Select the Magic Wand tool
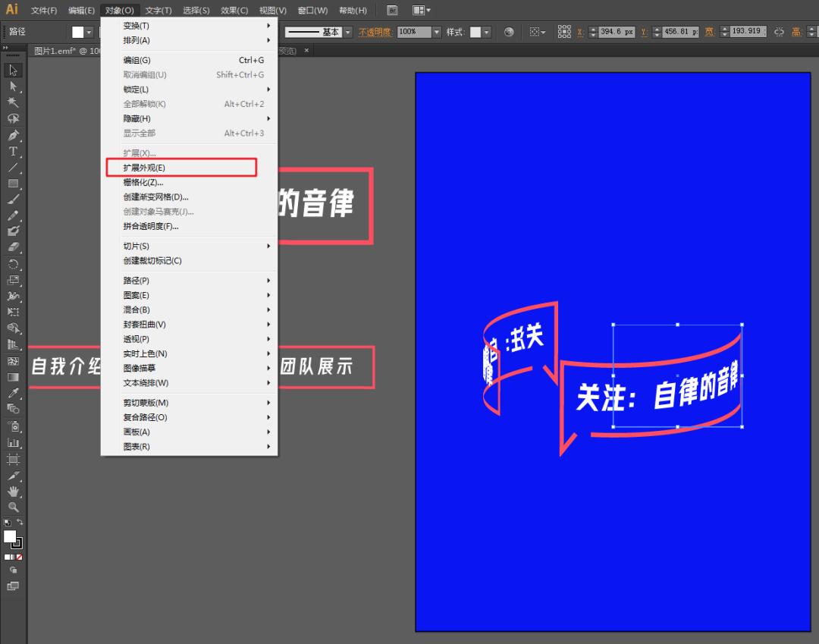This screenshot has width=819, height=644. click(x=12, y=102)
